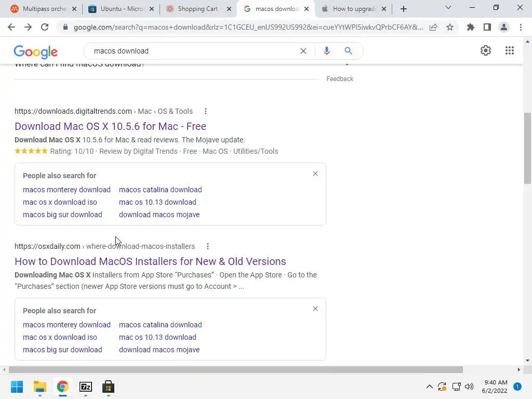Open the tab search chevron in title bar
Image resolution: width=532 pixels, height=399 pixels.
click(448, 7)
